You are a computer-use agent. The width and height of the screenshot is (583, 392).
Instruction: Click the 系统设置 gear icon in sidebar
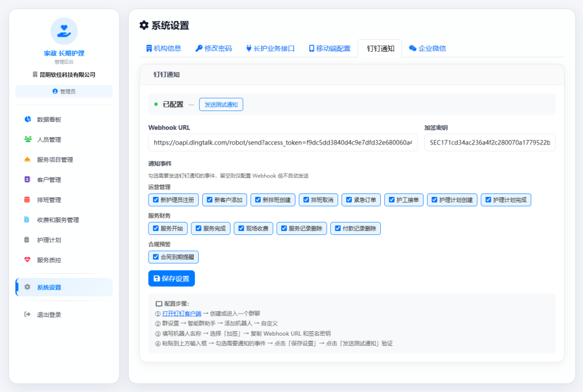point(27,287)
